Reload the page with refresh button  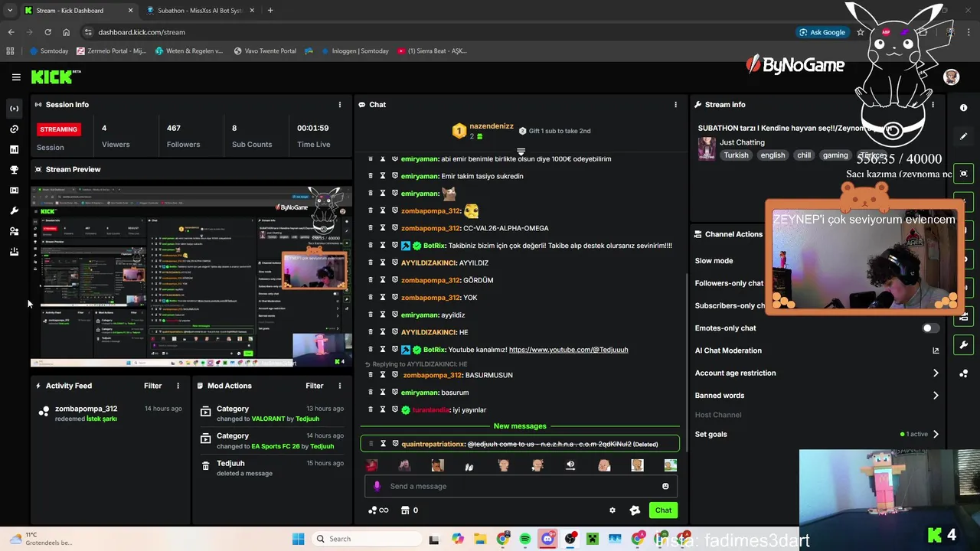pos(47,32)
